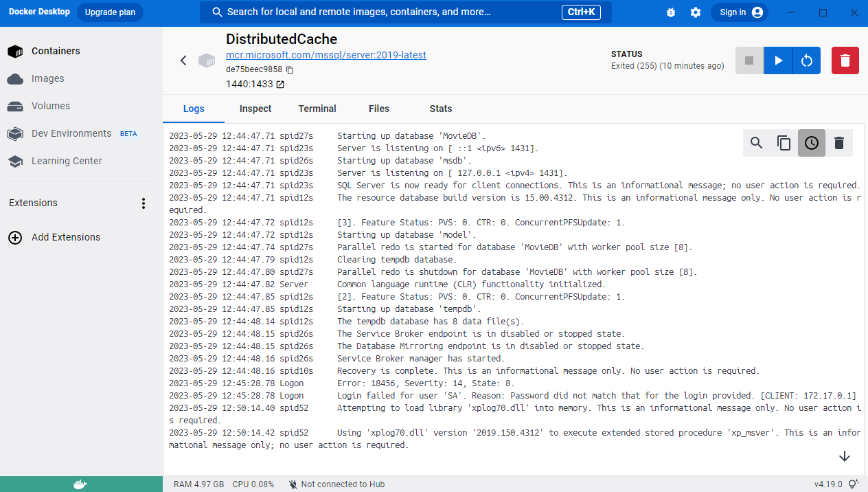
Task: Focus the global search field
Action: click(405, 12)
